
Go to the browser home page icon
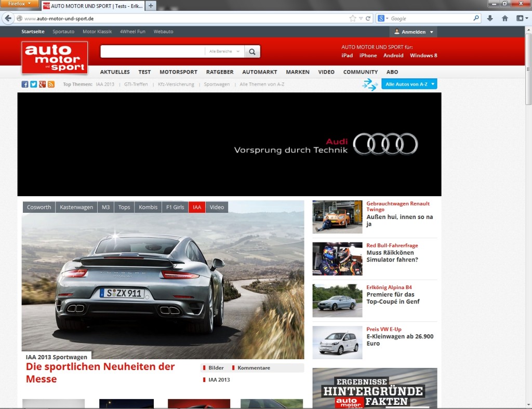505,18
